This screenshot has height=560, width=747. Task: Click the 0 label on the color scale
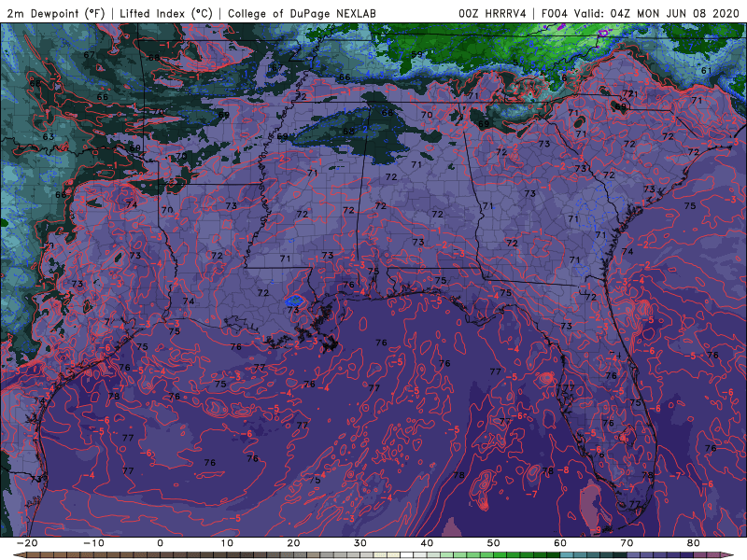[x=160, y=543]
